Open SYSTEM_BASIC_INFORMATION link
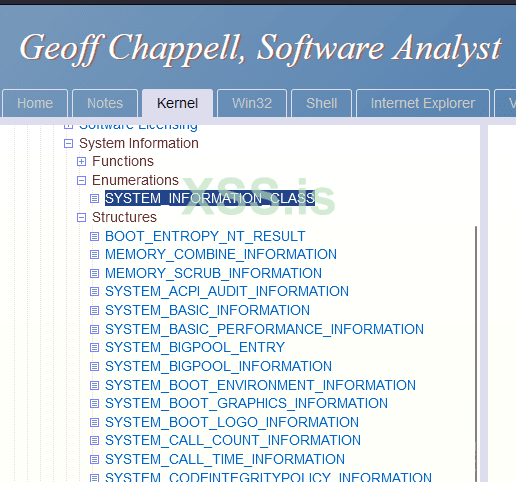This screenshot has width=516, height=482. tap(207, 310)
